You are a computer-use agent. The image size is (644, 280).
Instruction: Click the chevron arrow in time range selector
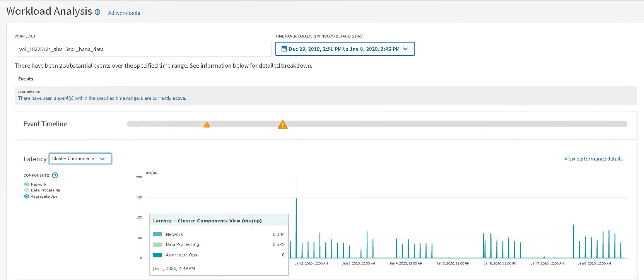(x=405, y=49)
